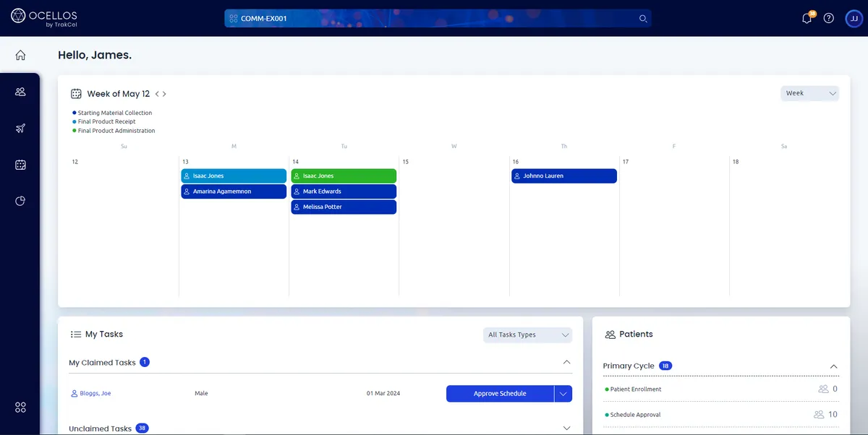Open the Patients people icon in sidebar
Screen dimensions: 868x435
coord(20,92)
